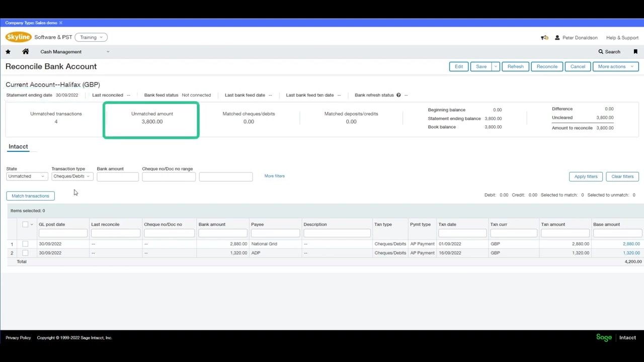Click the Skyline logo

pyautogui.click(x=19, y=37)
